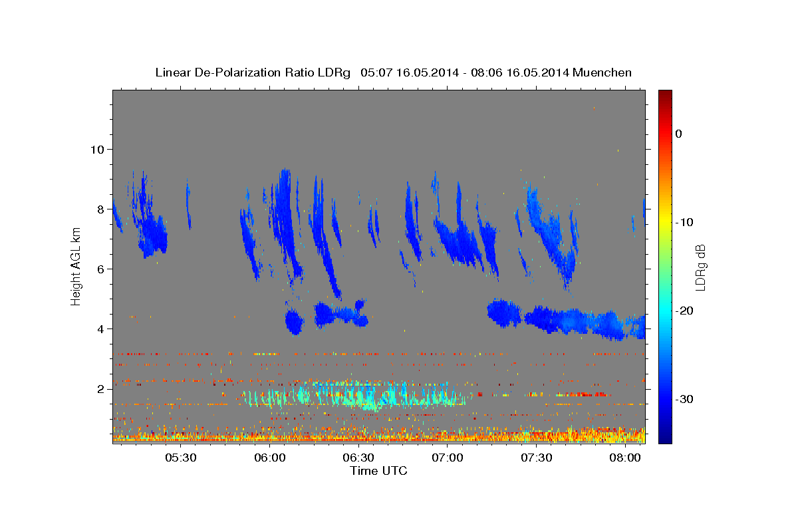Pick the dark red top of the colorbar
The height and width of the screenshot is (532, 798).
click(x=665, y=94)
